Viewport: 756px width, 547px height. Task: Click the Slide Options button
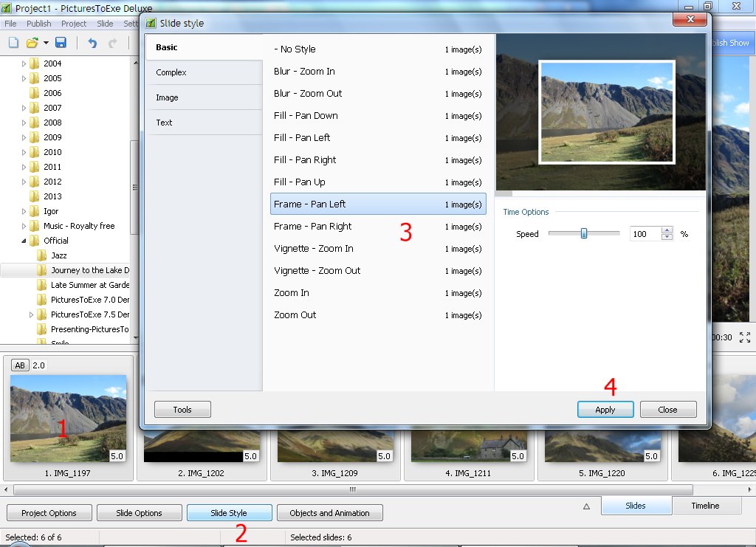140,513
